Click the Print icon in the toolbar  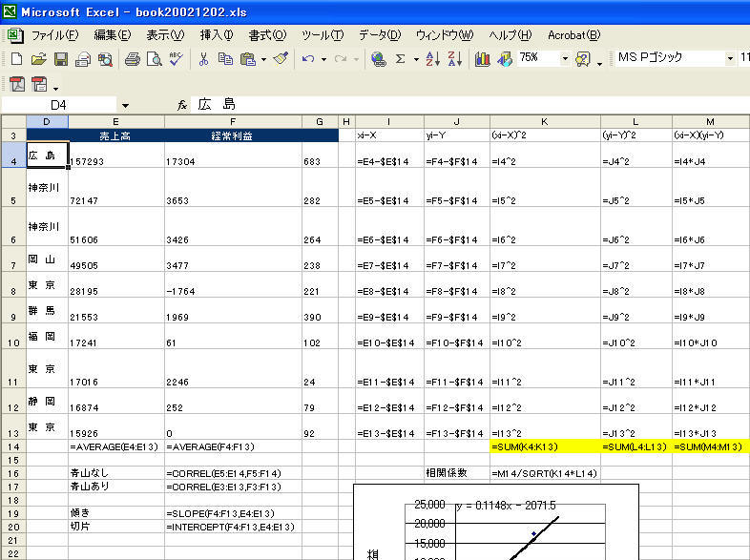click(133, 59)
